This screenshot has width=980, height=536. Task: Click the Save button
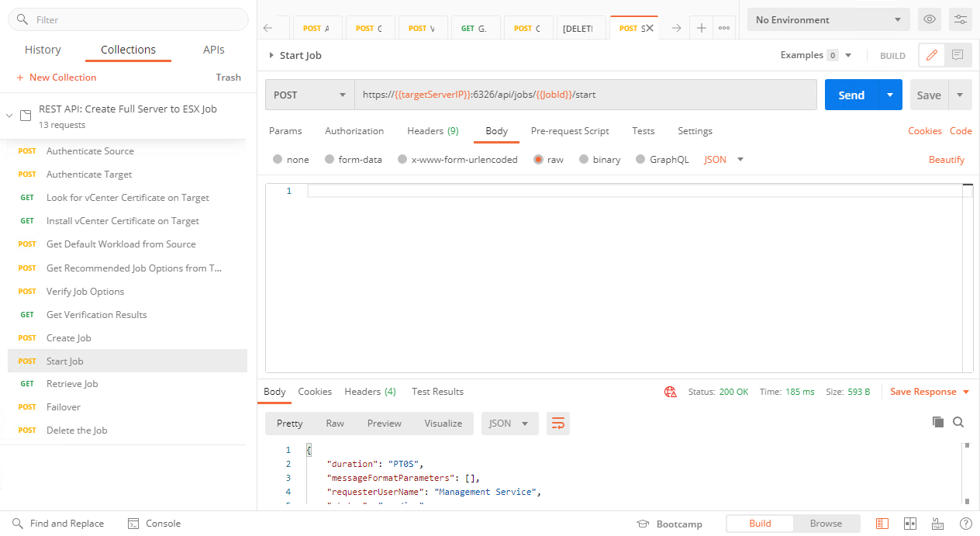click(x=929, y=95)
